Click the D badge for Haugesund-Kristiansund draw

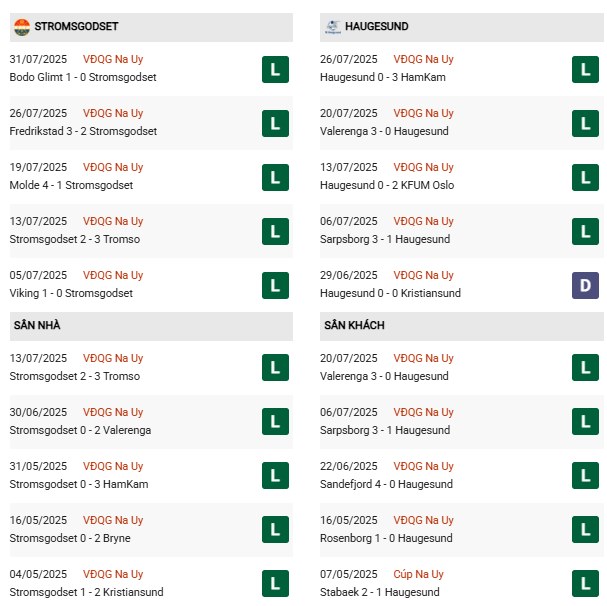click(x=585, y=285)
